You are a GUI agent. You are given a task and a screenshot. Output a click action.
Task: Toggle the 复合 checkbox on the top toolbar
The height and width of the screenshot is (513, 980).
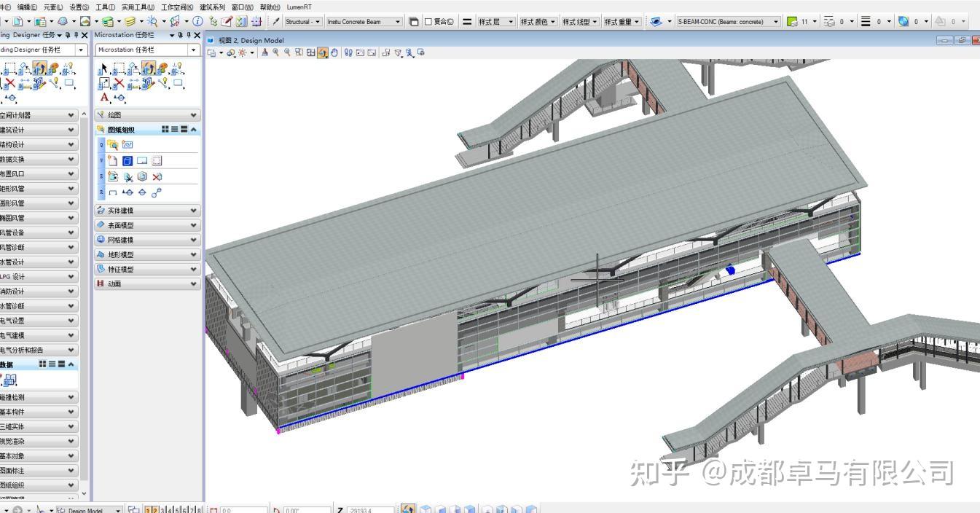click(427, 21)
